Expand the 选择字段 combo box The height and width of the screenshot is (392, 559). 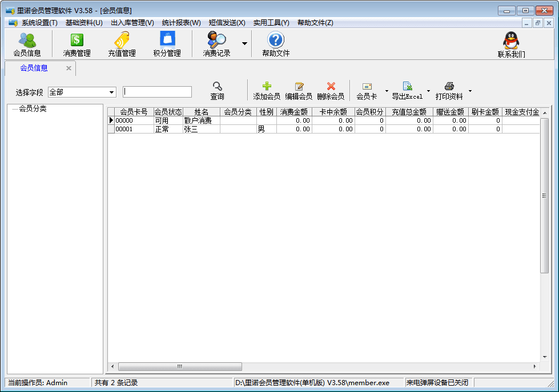(x=111, y=92)
